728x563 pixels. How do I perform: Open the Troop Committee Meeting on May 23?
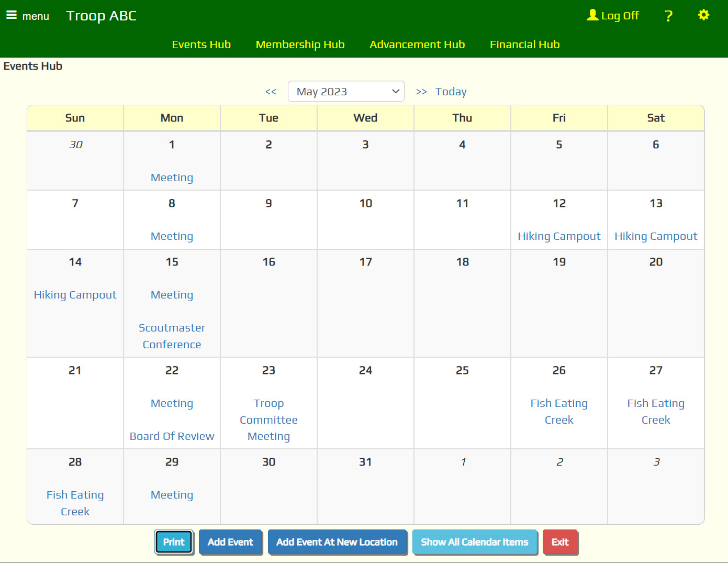[x=268, y=420]
